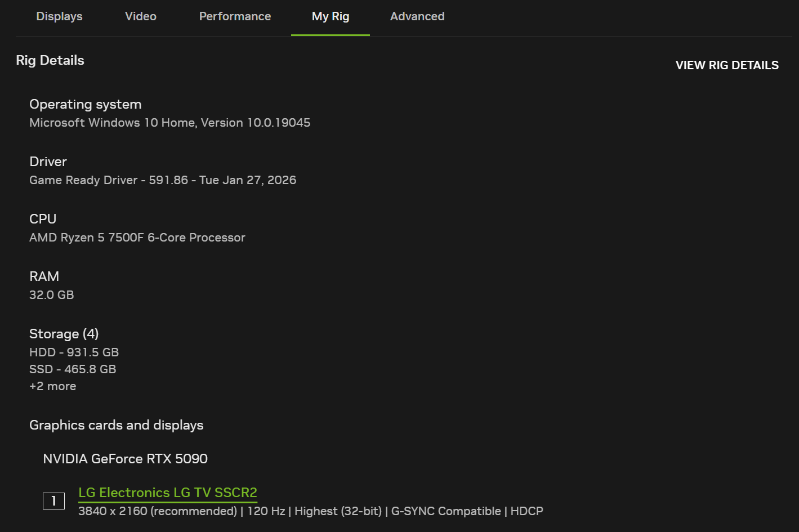
Task: Click the display number 1 badge
Action: [54, 501]
